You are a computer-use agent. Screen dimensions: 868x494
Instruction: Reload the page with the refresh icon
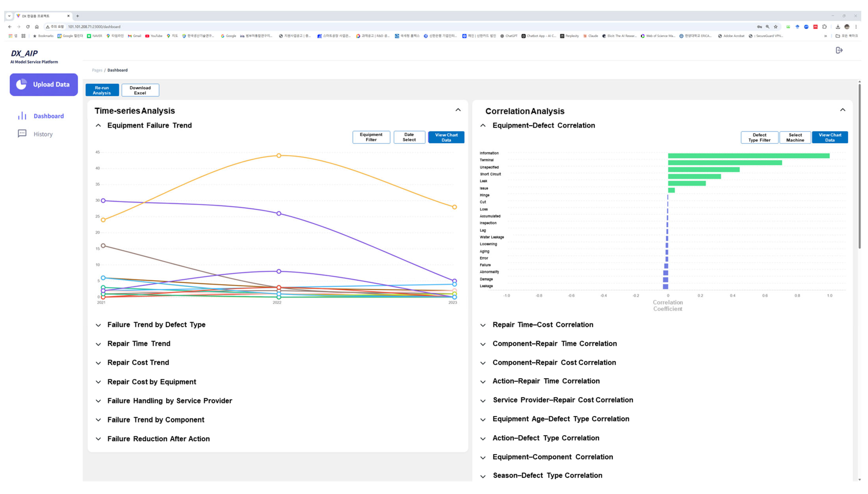pyautogui.click(x=28, y=27)
